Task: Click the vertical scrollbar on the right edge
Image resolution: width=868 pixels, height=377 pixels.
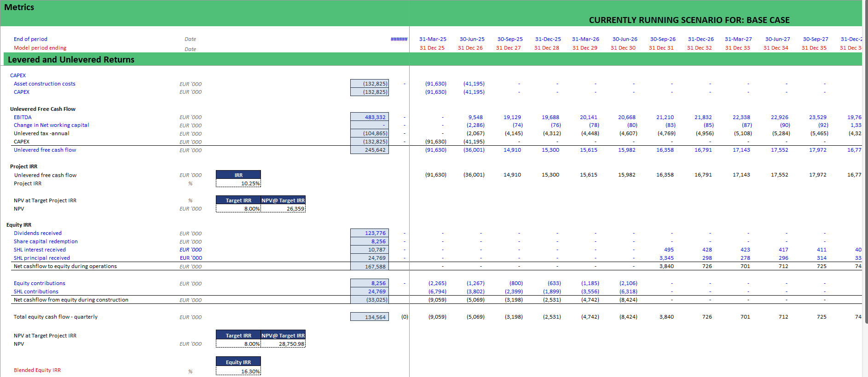Action: [x=865, y=184]
